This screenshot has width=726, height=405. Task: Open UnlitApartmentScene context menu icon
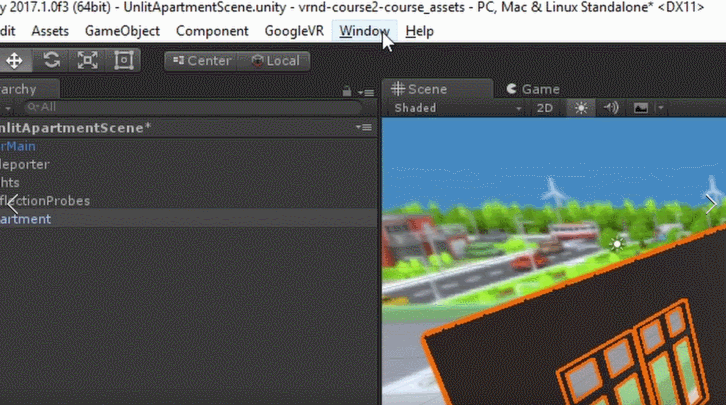(364, 128)
